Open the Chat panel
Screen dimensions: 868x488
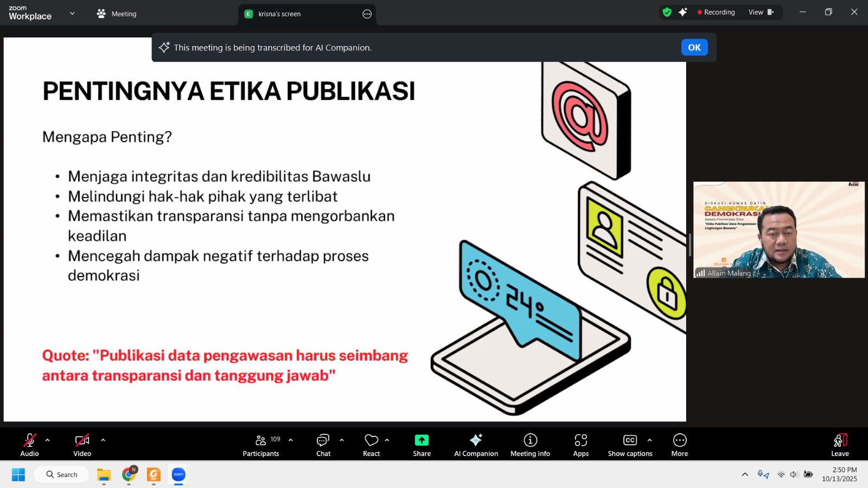pos(323,445)
